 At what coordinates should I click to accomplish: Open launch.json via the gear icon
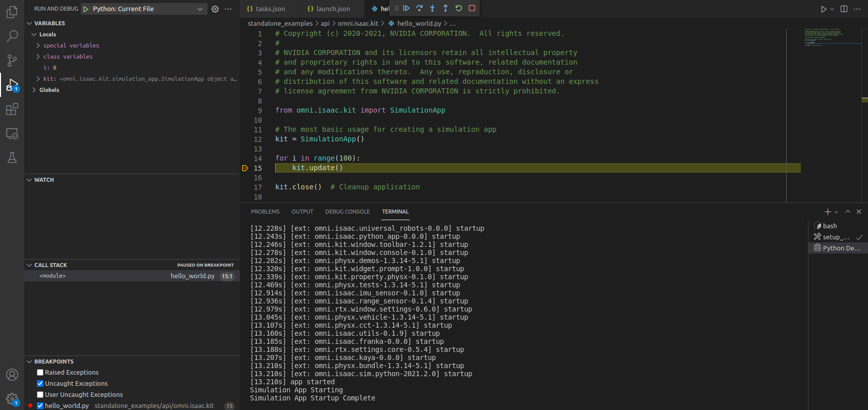215,9
